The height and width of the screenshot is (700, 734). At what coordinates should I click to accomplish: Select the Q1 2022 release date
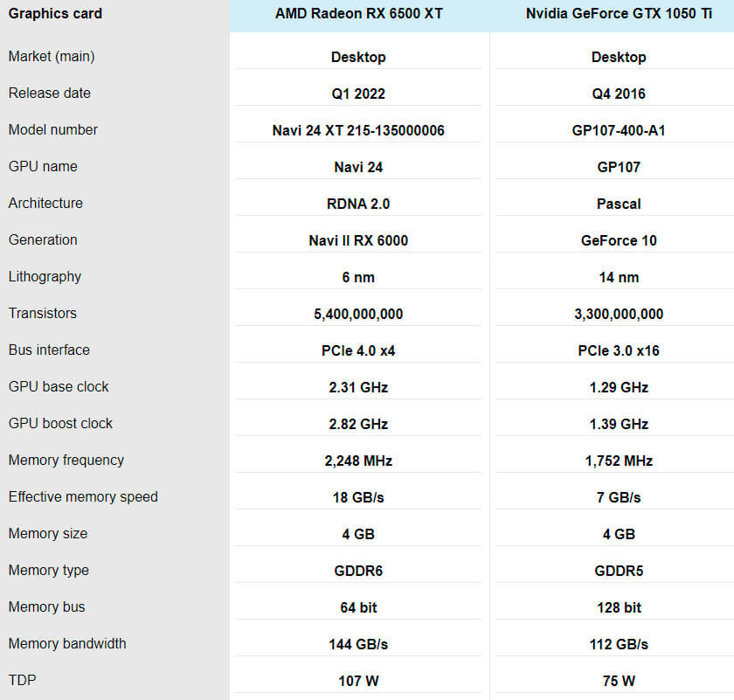pos(358,94)
